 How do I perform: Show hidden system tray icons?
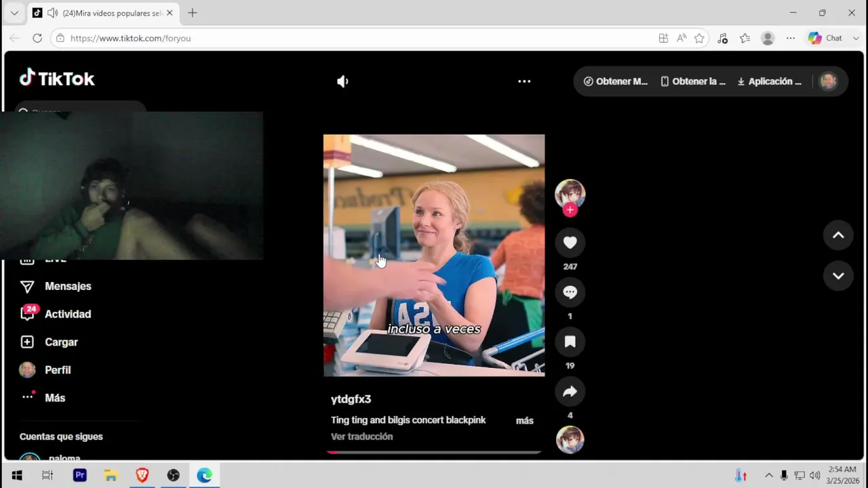(768, 476)
